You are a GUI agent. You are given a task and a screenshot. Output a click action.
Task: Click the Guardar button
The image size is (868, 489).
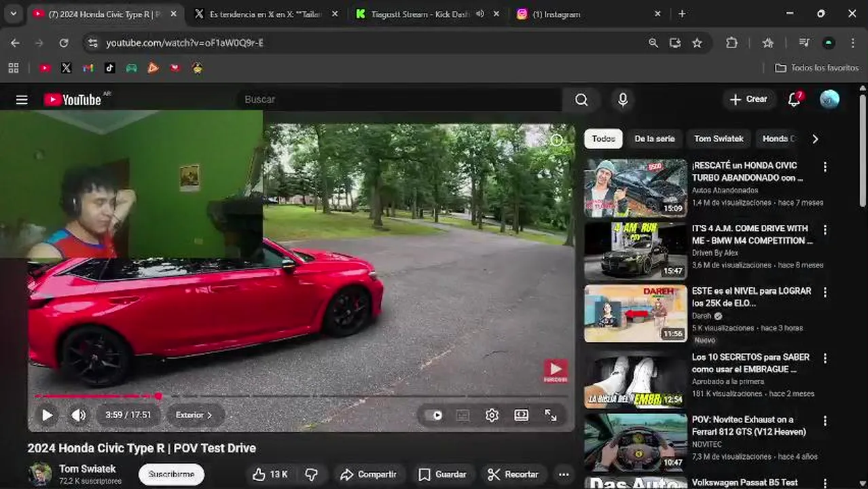coord(442,474)
